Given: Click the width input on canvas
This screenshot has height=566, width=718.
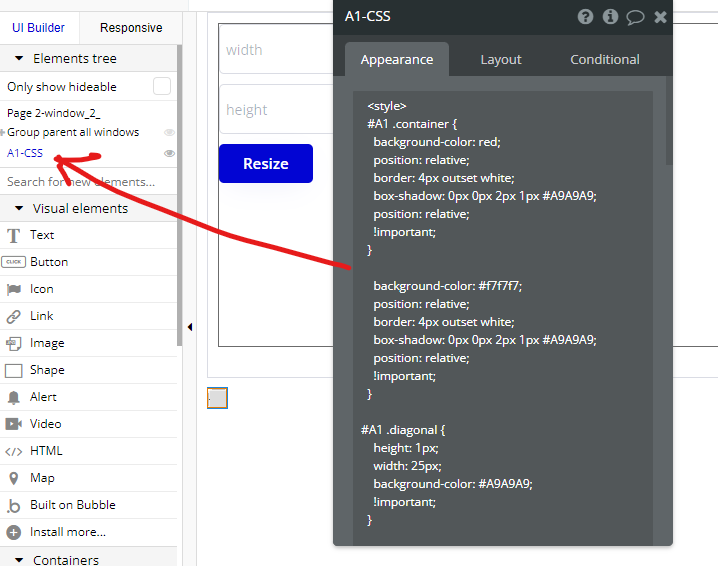Looking at the screenshot, I should coord(277,49).
